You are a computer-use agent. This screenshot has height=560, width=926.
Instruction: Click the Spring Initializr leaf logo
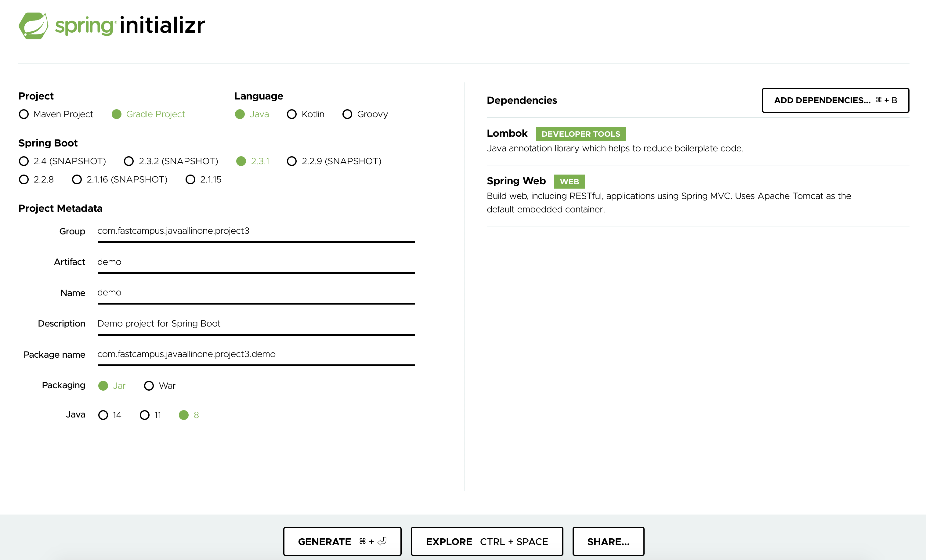34,26
